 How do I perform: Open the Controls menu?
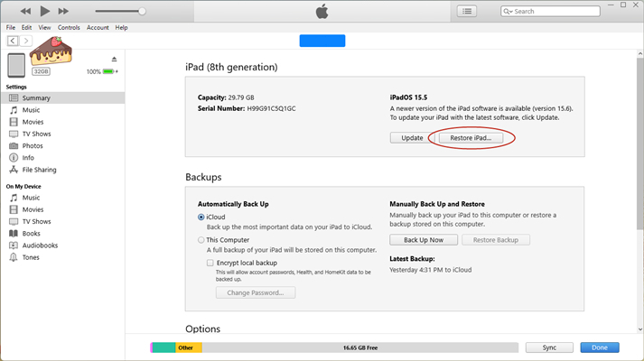click(x=69, y=28)
